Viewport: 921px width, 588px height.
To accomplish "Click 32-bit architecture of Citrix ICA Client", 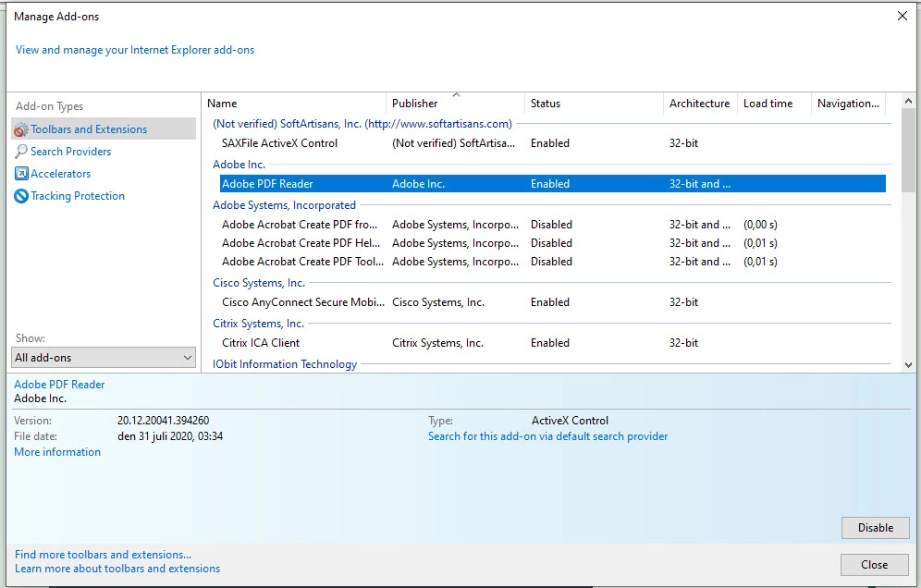I will (x=683, y=343).
